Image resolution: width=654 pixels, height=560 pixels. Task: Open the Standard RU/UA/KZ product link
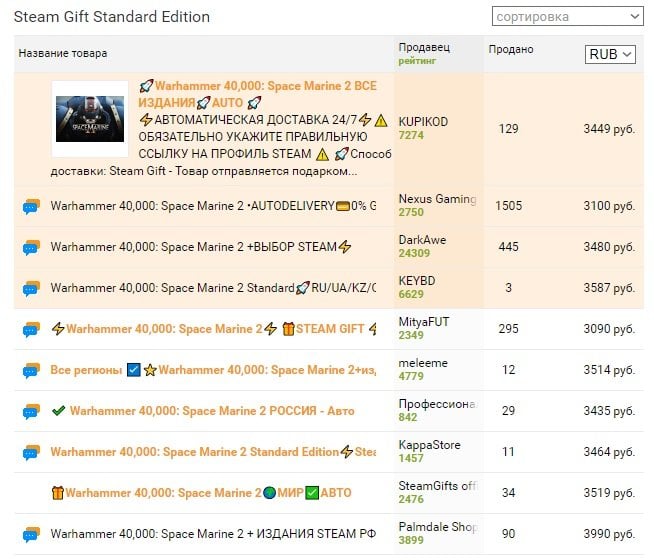tap(213, 288)
